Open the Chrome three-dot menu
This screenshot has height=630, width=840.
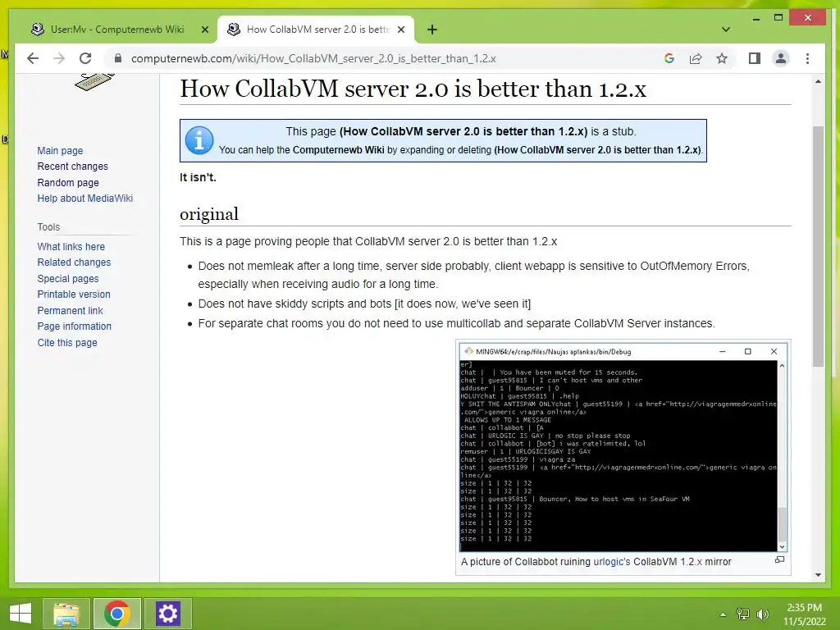(x=807, y=58)
